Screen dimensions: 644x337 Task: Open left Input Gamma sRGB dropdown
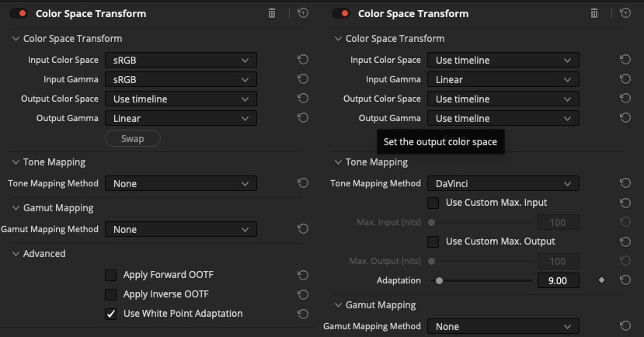pyautogui.click(x=181, y=79)
